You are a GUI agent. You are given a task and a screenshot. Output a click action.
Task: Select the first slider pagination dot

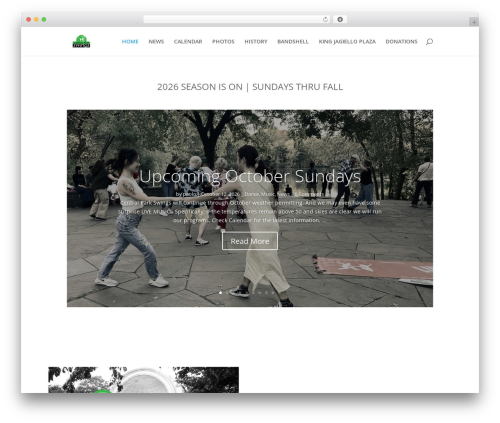(x=220, y=293)
